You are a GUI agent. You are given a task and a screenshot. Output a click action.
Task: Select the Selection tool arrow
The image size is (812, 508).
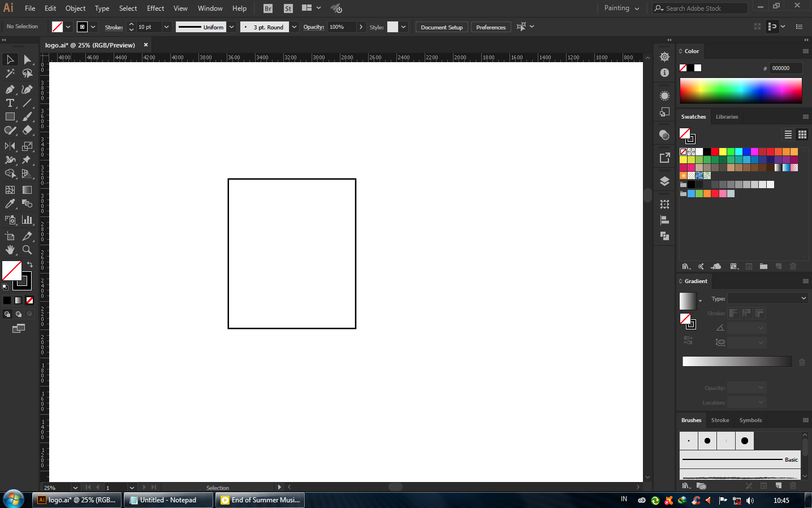(x=10, y=59)
